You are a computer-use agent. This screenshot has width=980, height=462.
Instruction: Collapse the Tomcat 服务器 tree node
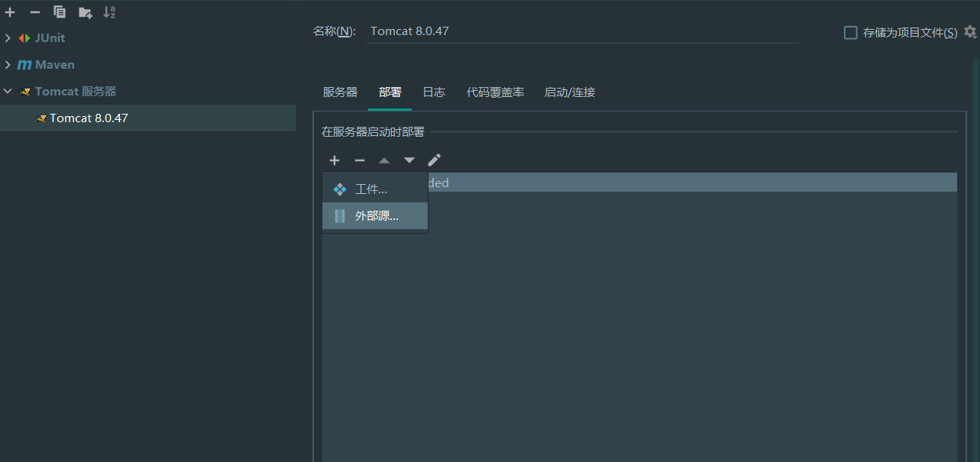tap(8, 92)
